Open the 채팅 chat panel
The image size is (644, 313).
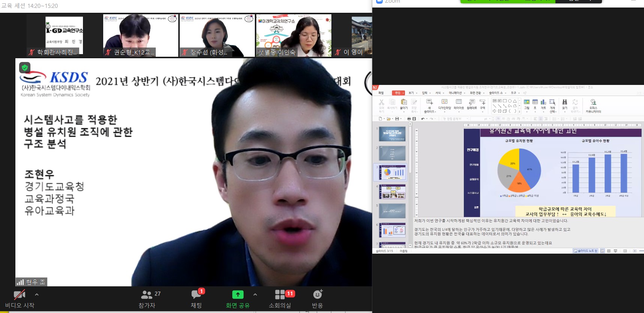[196, 295]
